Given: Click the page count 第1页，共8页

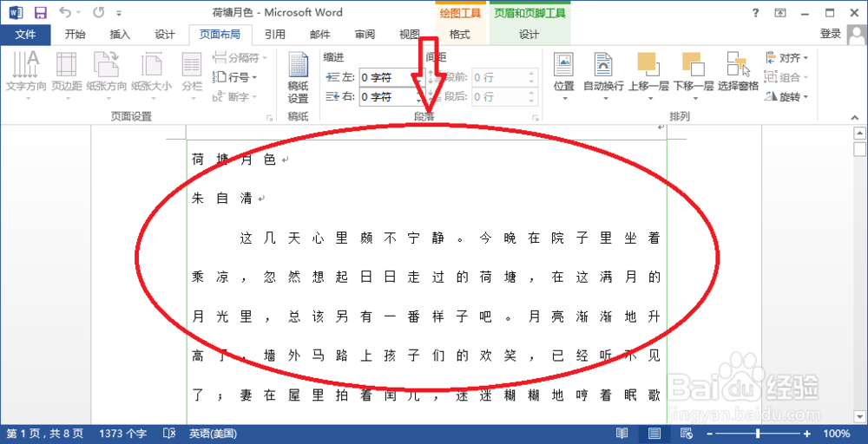Looking at the screenshot, I should point(45,434).
